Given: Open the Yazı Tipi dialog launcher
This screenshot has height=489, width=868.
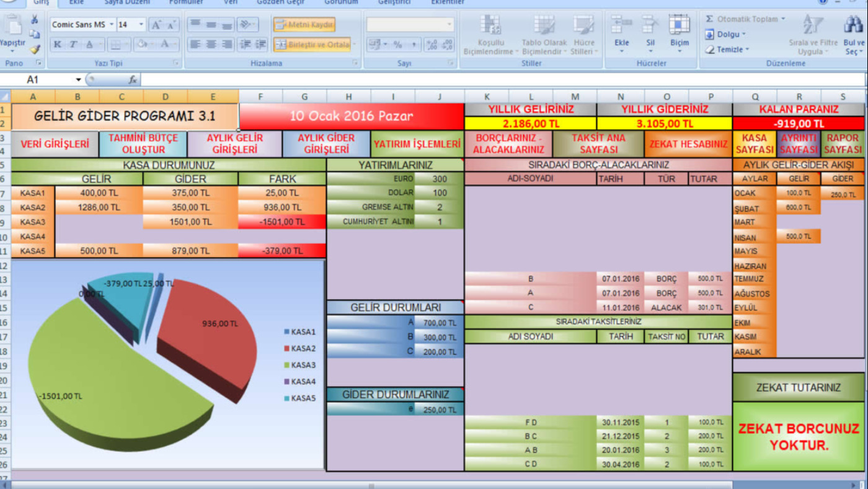Looking at the screenshot, I should coord(176,63).
